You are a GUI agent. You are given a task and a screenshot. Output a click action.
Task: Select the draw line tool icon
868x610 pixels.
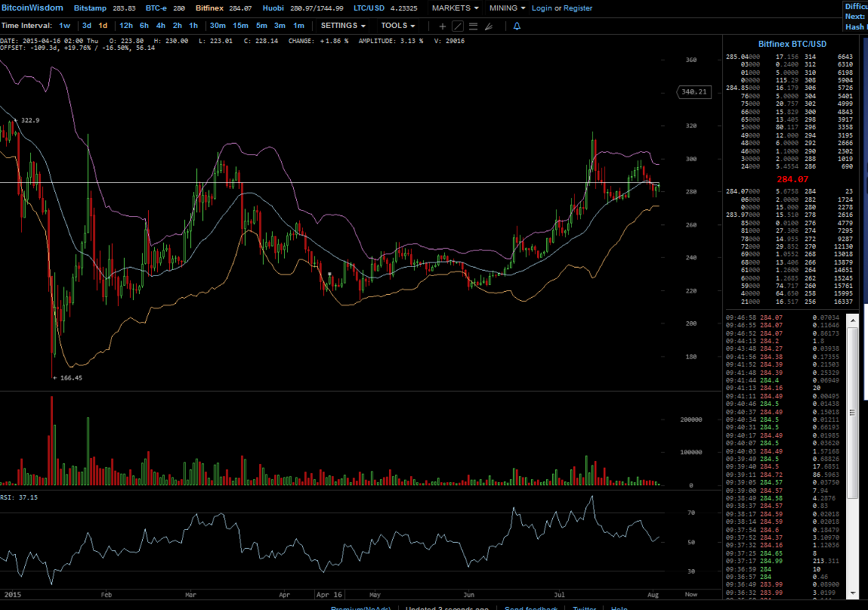pyautogui.click(x=458, y=26)
